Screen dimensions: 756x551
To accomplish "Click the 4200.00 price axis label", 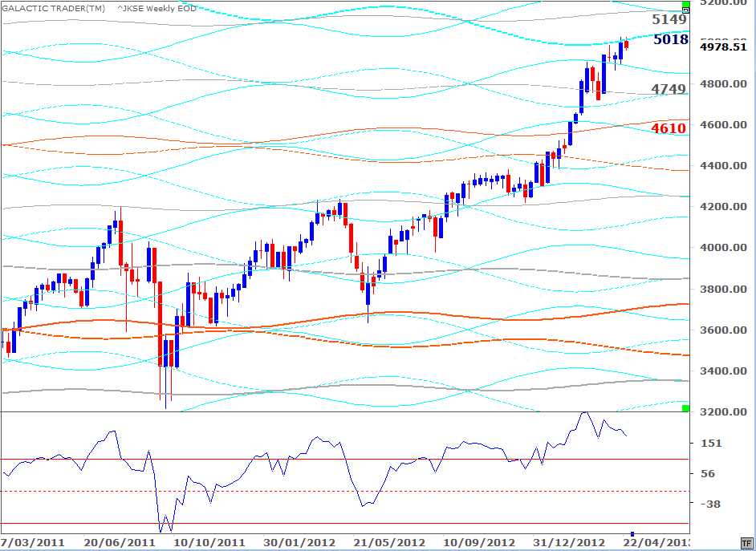I will coord(724,207).
